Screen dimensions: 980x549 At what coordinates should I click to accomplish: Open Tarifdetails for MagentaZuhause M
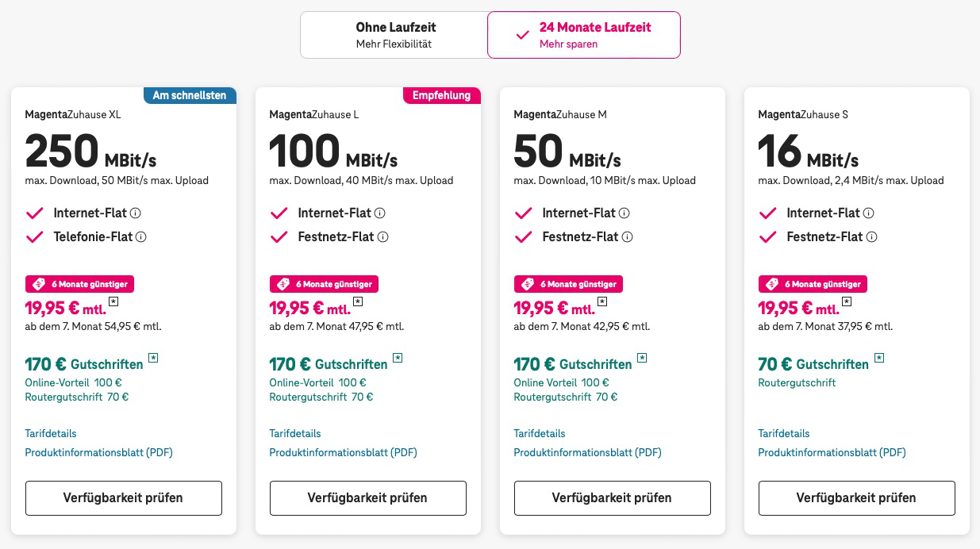point(540,434)
